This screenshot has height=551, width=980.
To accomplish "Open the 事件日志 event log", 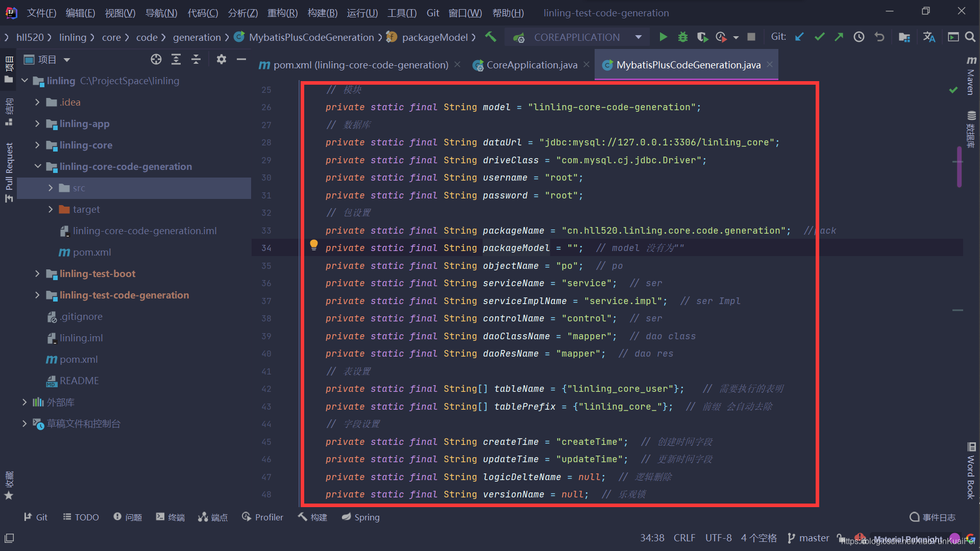I will [x=933, y=517].
